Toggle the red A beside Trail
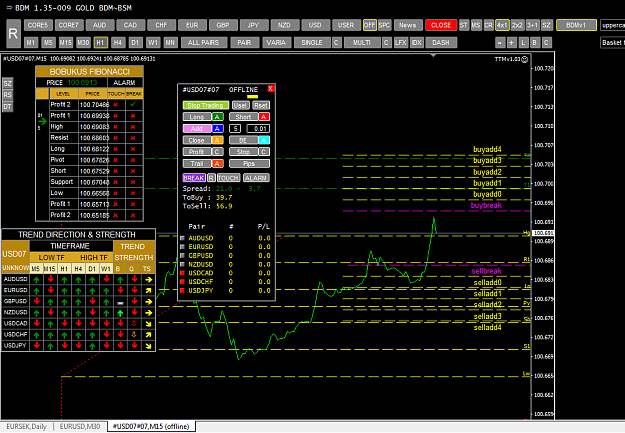This screenshot has width=625, height=433. click(x=217, y=163)
